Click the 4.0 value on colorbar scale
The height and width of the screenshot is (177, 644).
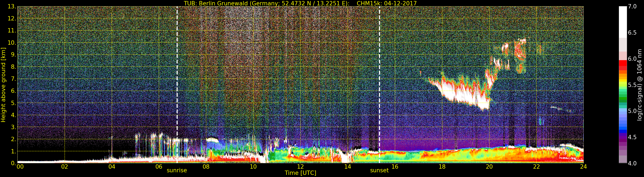[632, 163]
